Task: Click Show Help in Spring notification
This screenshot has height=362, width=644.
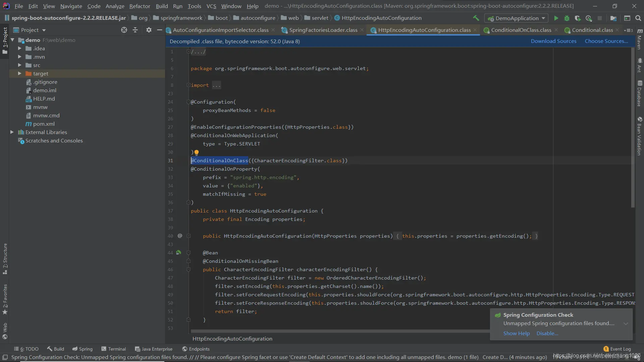Action: point(516,333)
